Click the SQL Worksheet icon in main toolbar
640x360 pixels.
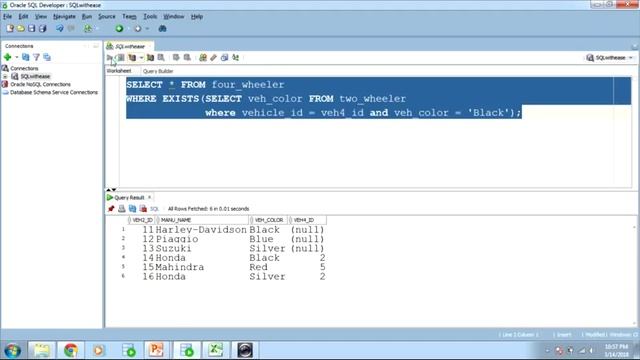tap(88, 29)
